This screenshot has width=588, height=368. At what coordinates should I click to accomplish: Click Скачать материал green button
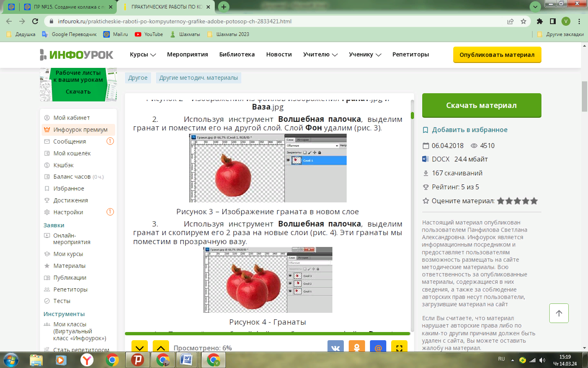(x=481, y=105)
